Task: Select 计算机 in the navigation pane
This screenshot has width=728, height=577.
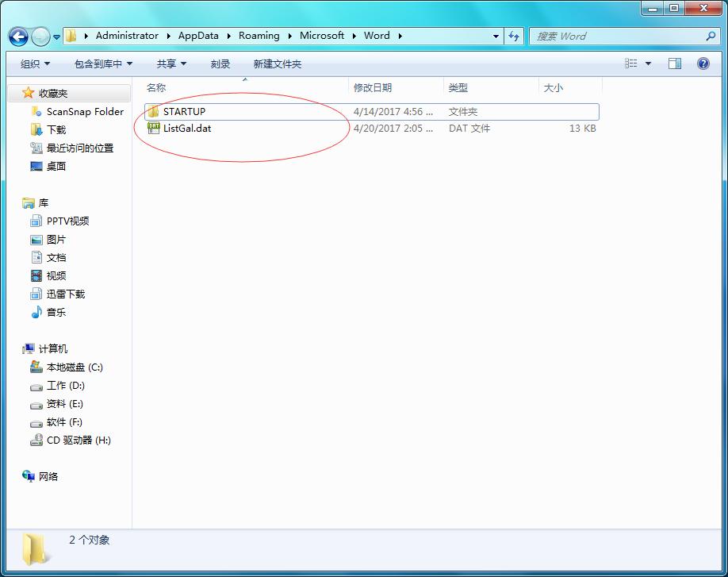Action: pos(53,349)
